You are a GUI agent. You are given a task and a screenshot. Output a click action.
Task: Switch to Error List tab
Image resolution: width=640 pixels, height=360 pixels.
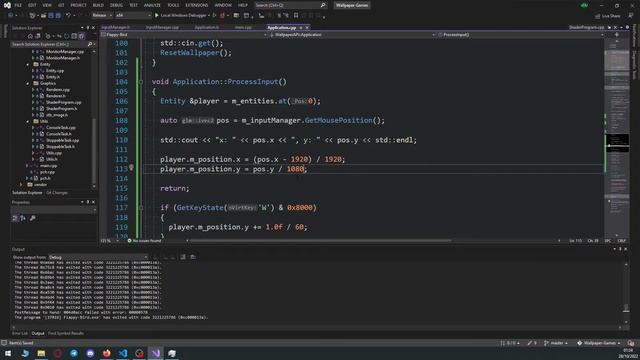click(x=20, y=333)
